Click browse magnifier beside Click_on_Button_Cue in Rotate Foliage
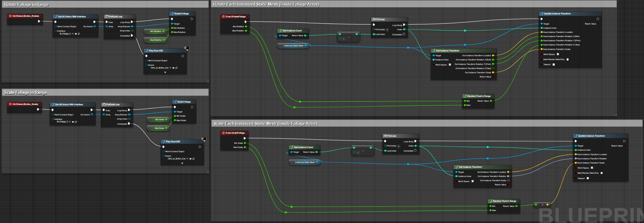This screenshot has height=223, width=644. 176,68
